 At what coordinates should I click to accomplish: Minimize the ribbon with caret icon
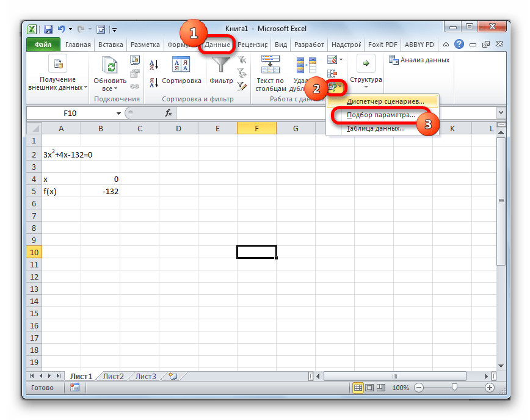point(446,45)
